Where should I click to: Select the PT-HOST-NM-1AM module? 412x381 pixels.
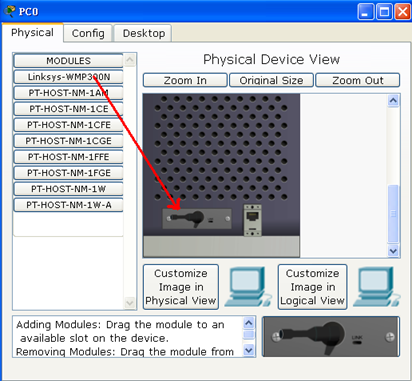coord(68,93)
